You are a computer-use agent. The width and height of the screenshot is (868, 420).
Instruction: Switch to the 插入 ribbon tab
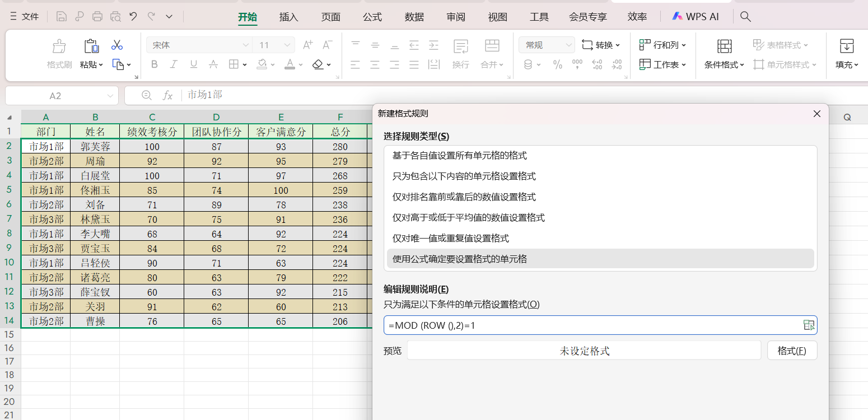(x=288, y=17)
